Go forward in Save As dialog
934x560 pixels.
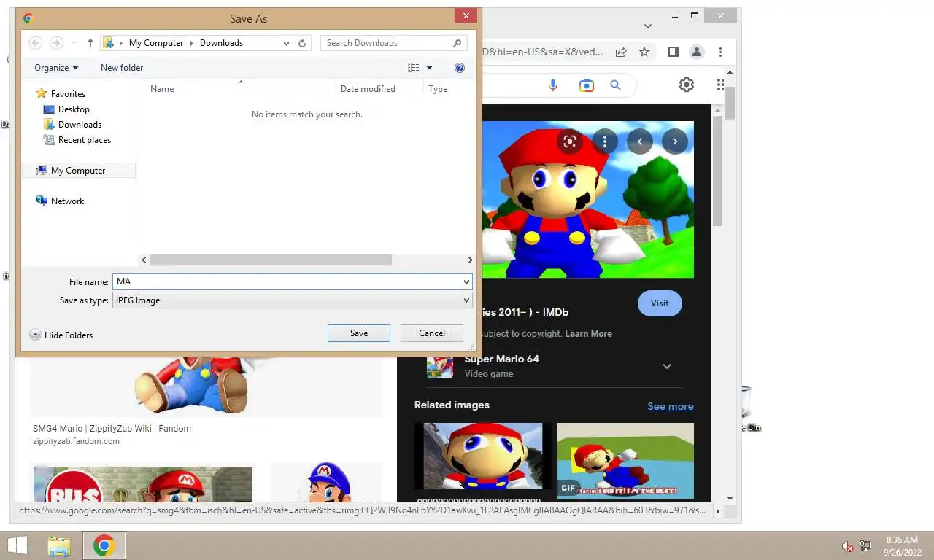[56, 43]
